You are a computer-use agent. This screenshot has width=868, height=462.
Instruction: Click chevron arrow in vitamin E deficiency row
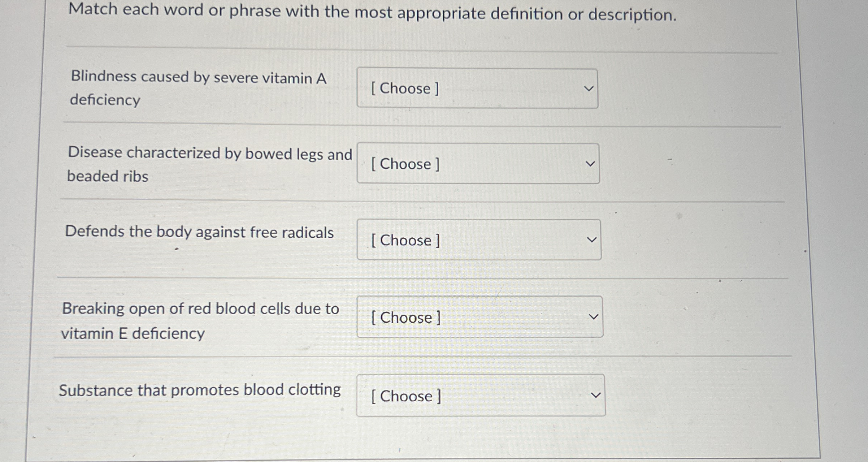(594, 317)
